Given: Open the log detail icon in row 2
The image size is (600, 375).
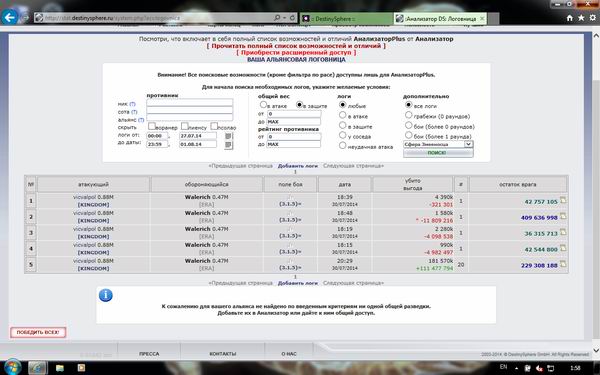Looking at the screenshot, I should (x=563, y=216).
